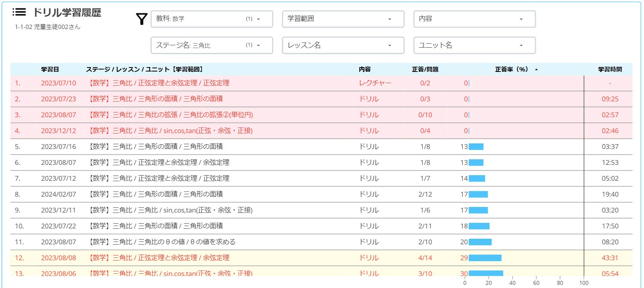Click the 内容 column header

[364, 70]
